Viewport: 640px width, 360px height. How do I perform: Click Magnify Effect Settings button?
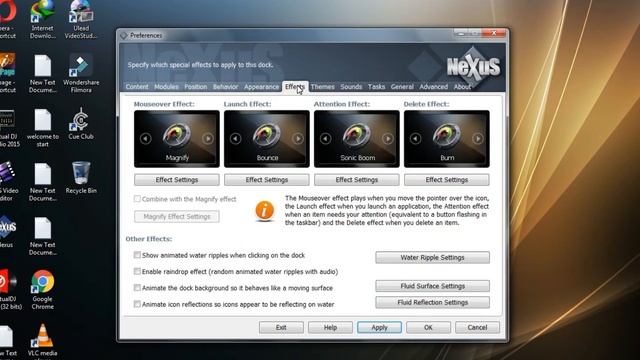[x=177, y=216]
